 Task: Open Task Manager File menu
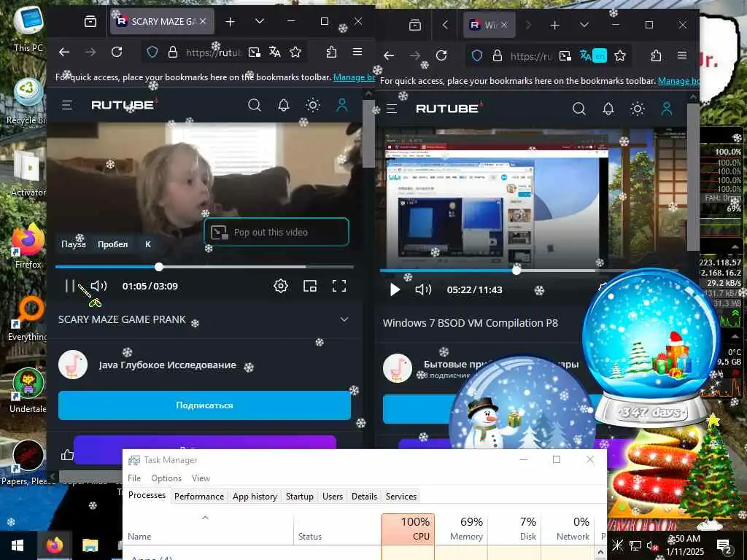pyautogui.click(x=134, y=478)
